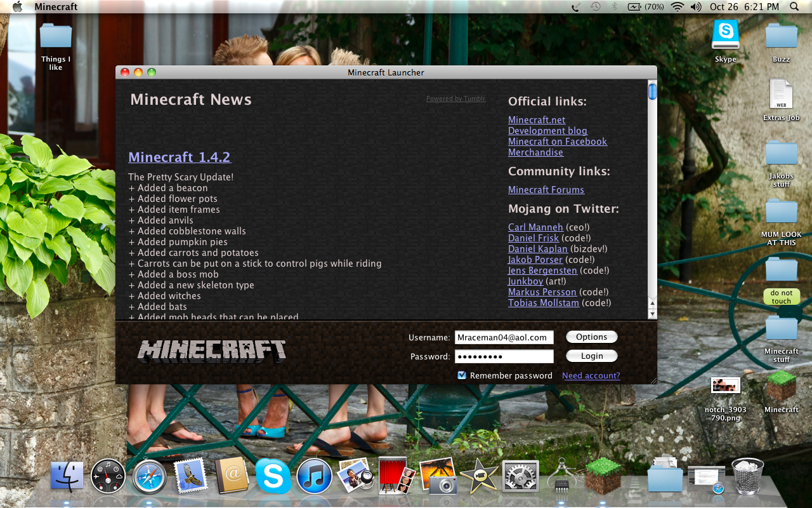812x508 pixels.
Task: Launch iMovie from the Dock
Action: [479, 476]
